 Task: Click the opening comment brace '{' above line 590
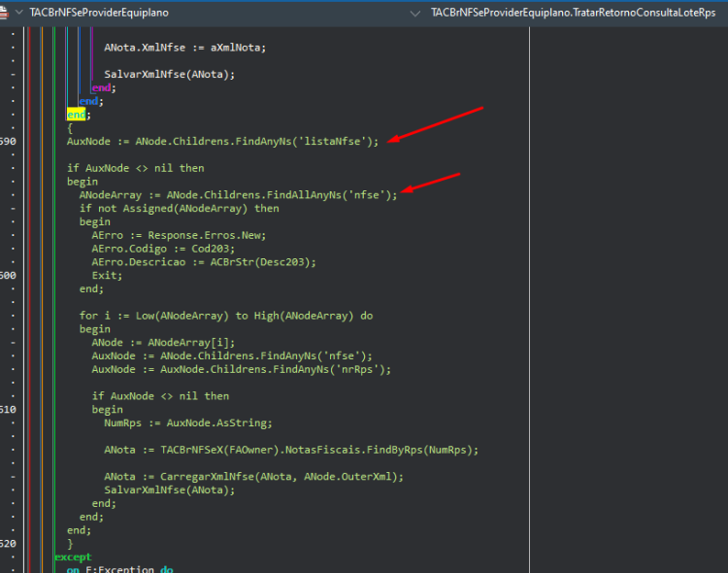coord(70,128)
